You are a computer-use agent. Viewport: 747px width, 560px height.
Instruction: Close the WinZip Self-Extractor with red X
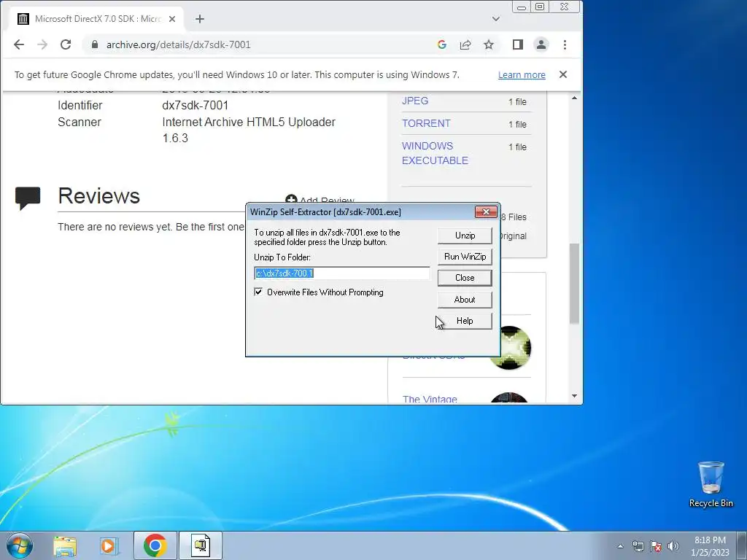tap(486, 212)
